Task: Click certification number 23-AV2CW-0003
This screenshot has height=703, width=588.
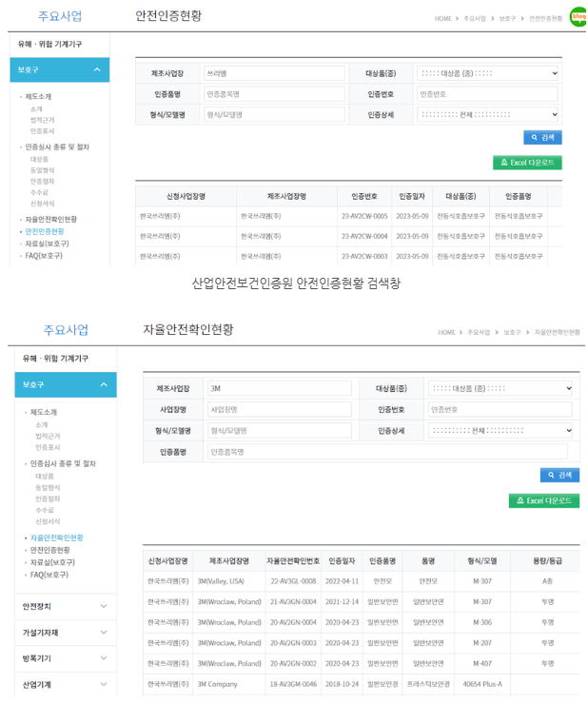Action: [364, 256]
